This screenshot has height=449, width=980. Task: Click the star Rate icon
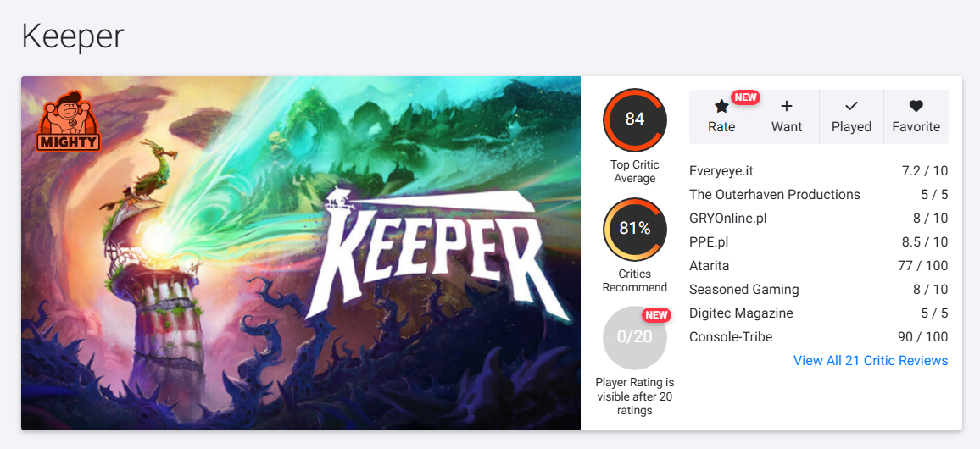721,107
